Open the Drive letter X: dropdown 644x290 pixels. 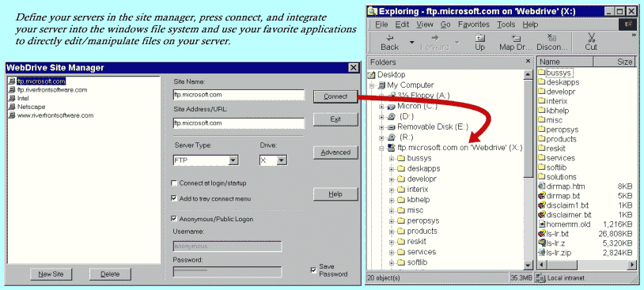(282, 160)
